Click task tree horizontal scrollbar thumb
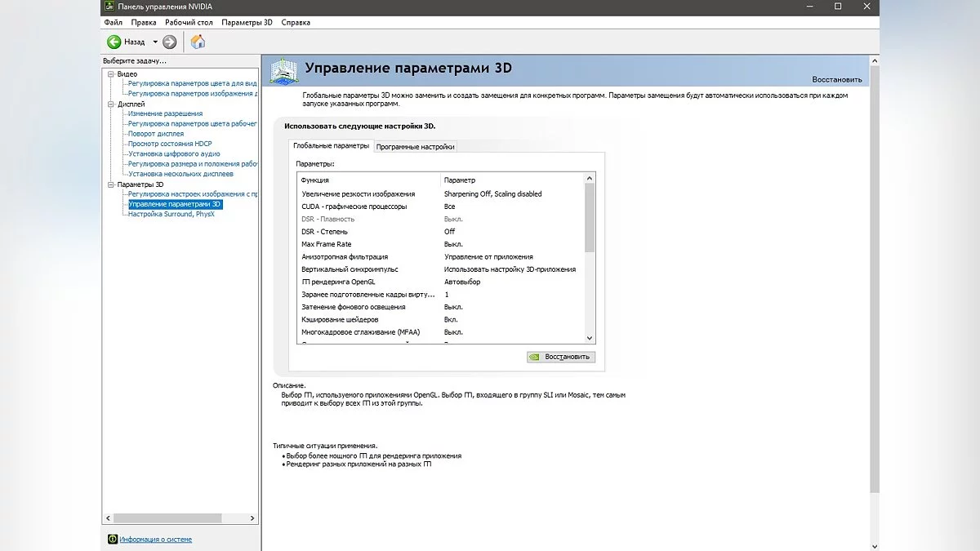The height and width of the screenshot is (551, 980). [168, 518]
